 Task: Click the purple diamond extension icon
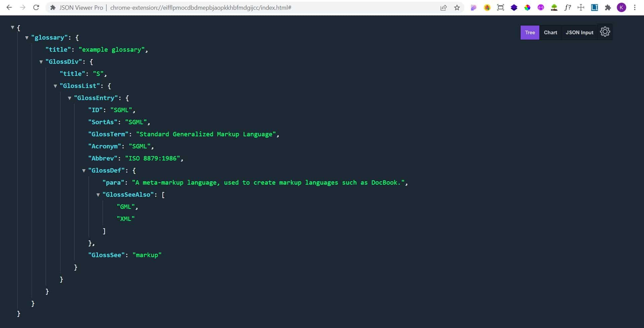[514, 7]
